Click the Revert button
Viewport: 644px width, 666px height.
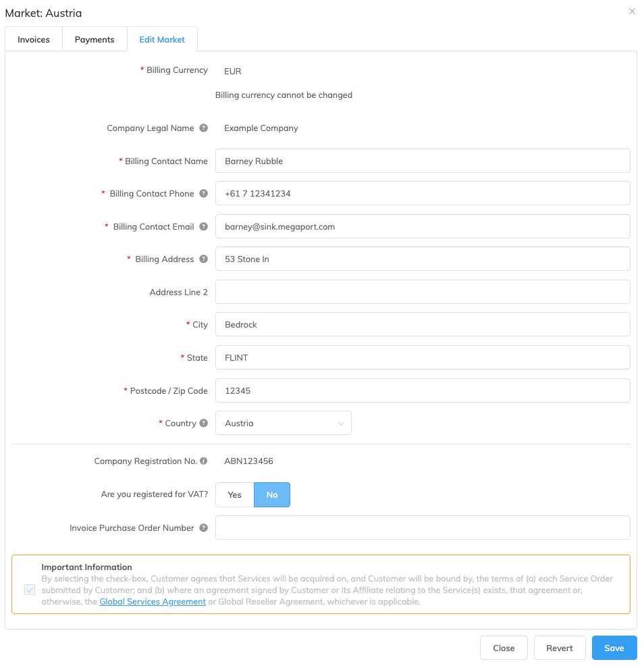[x=560, y=648]
